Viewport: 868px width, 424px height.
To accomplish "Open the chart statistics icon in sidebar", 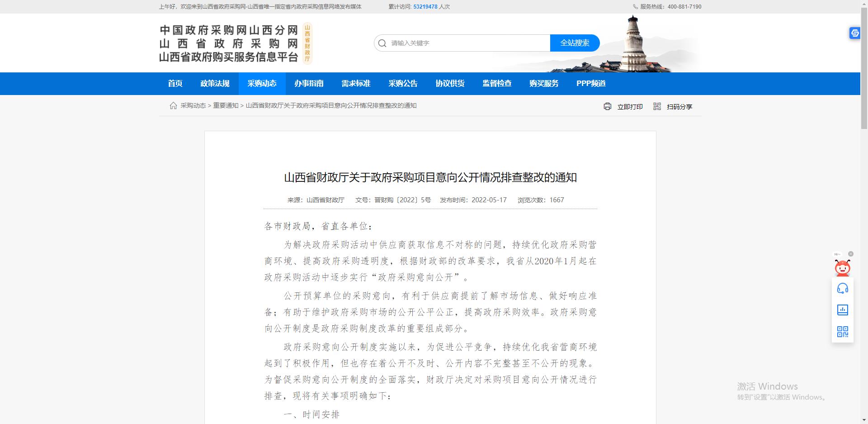I will point(842,310).
